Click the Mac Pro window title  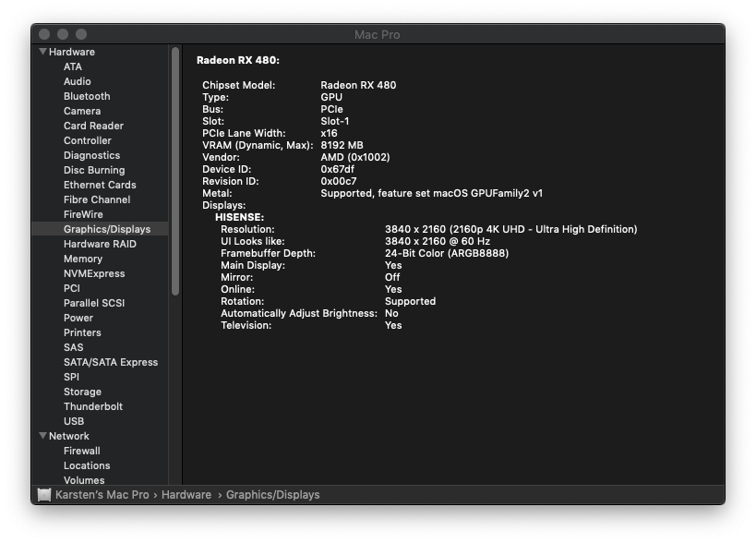tap(377, 35)
